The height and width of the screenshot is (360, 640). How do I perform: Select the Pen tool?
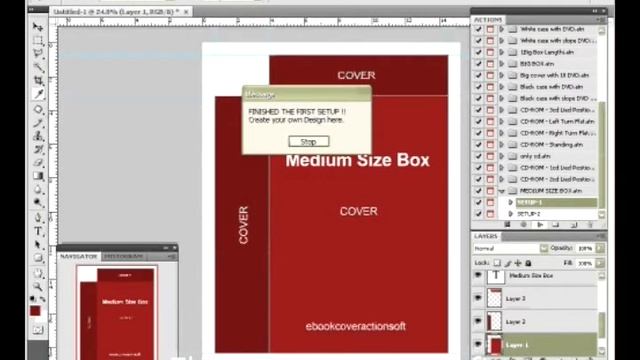(38, 218)
